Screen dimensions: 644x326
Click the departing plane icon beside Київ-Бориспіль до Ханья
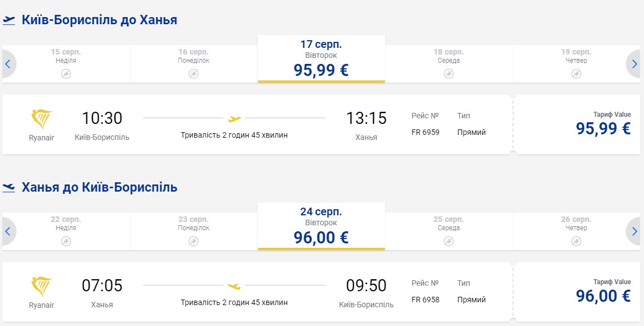(9, 20)
